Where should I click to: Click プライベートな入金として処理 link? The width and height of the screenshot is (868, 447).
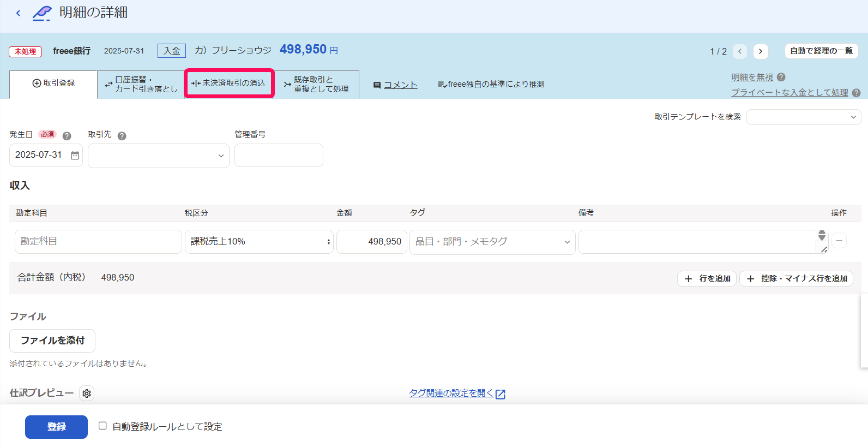coord(789,93)
